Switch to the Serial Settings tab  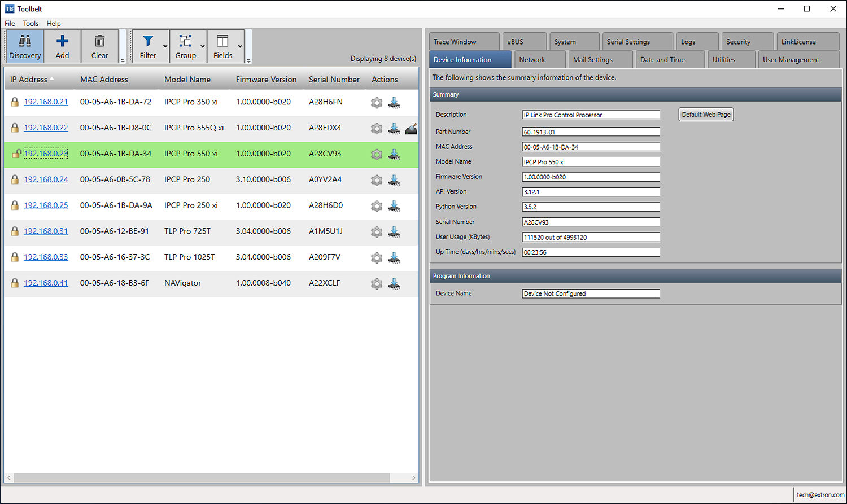[x=638, y=42]
